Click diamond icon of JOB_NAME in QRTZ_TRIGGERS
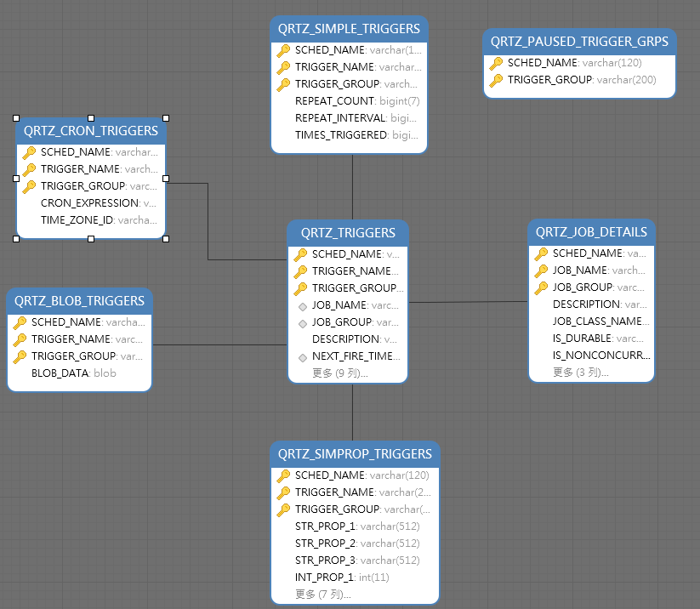The height and width of the screenshot is (609, 700). pos(303,307)
